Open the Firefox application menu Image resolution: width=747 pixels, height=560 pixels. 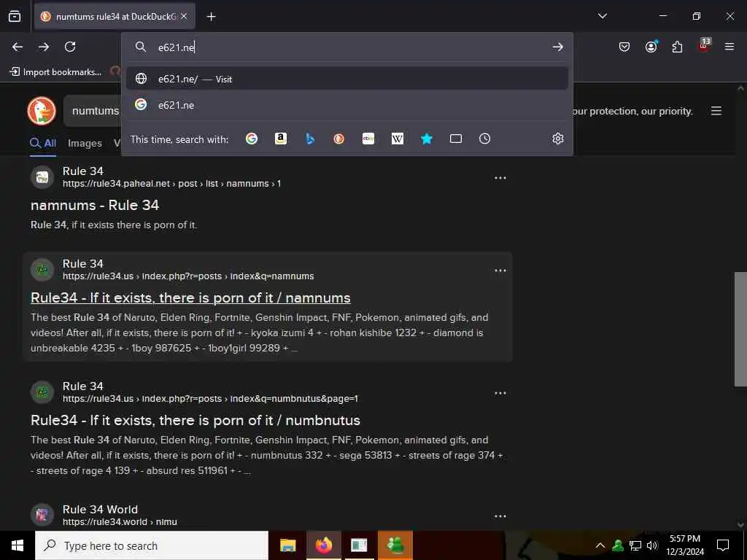[x=729, y=47]
